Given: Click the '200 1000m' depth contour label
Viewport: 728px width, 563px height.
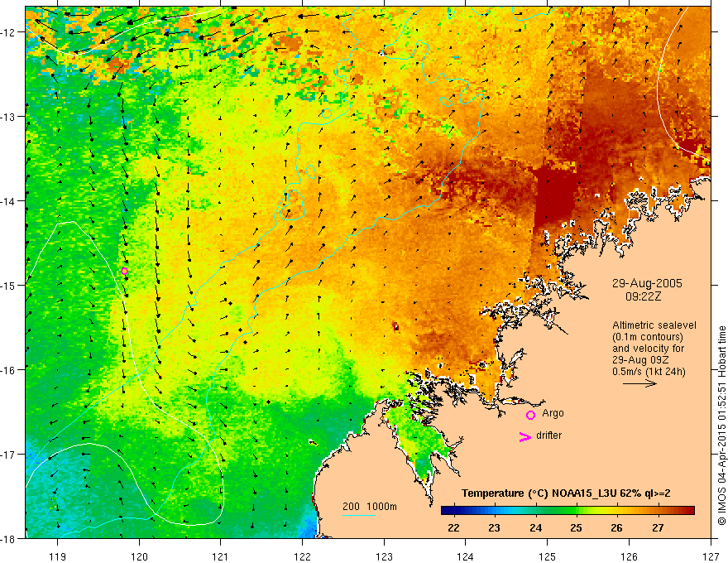Looking at the screenshot, I should pos(370,507).
